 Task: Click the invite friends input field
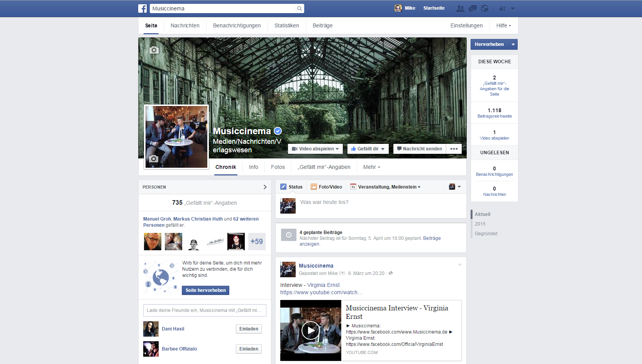(205, 310)
